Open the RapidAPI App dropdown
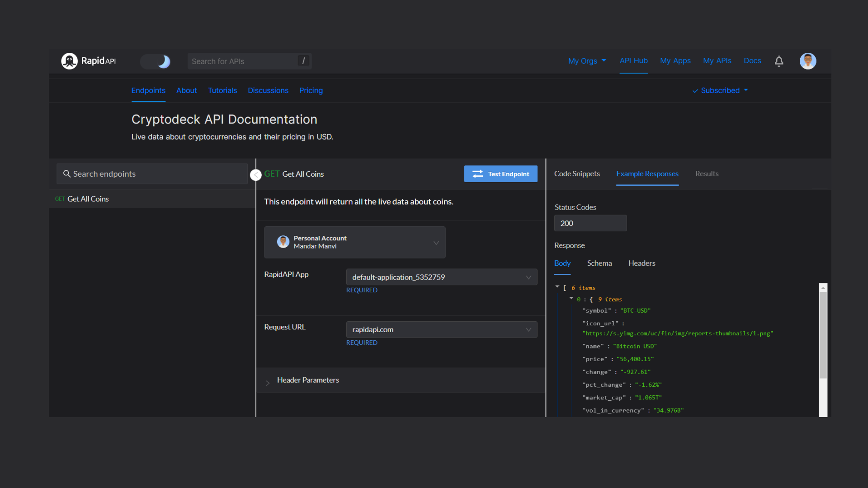 click(x=441, y=277)
